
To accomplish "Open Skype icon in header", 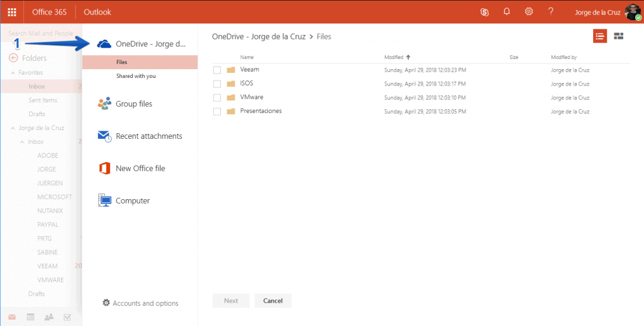I will pos(485,12).
